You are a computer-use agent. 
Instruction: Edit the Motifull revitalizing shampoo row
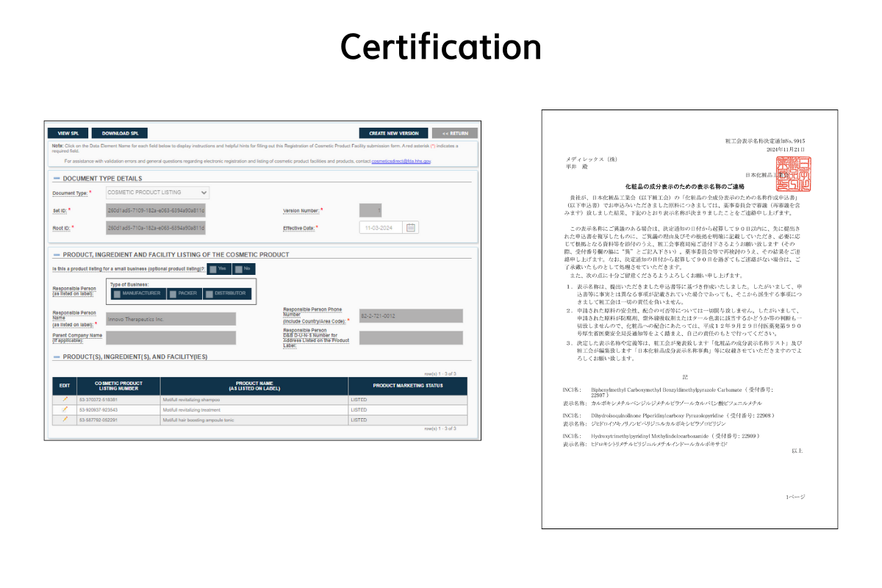[65, 399]
